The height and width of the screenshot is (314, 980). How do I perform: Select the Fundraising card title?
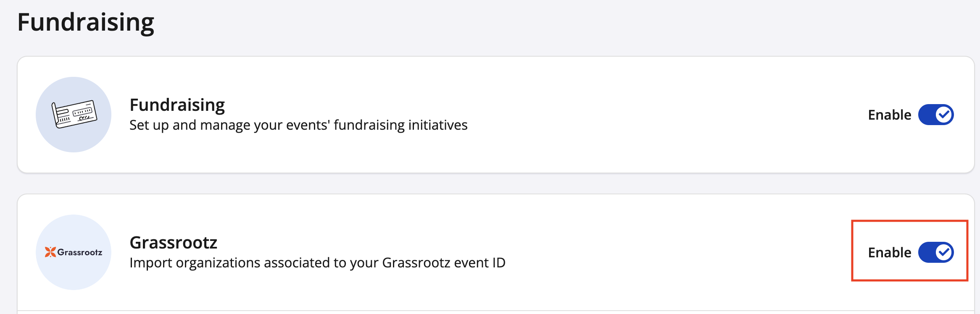pos(177,105)
